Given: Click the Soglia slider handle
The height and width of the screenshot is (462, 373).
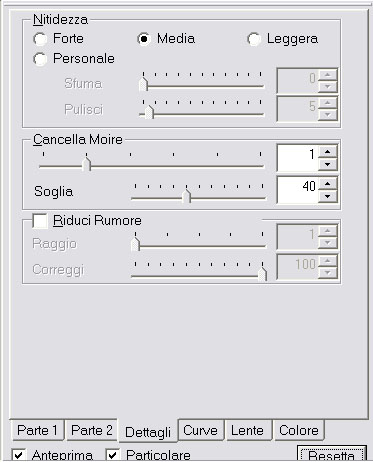Looking at the screenshot, I should [x=187, y=196].
